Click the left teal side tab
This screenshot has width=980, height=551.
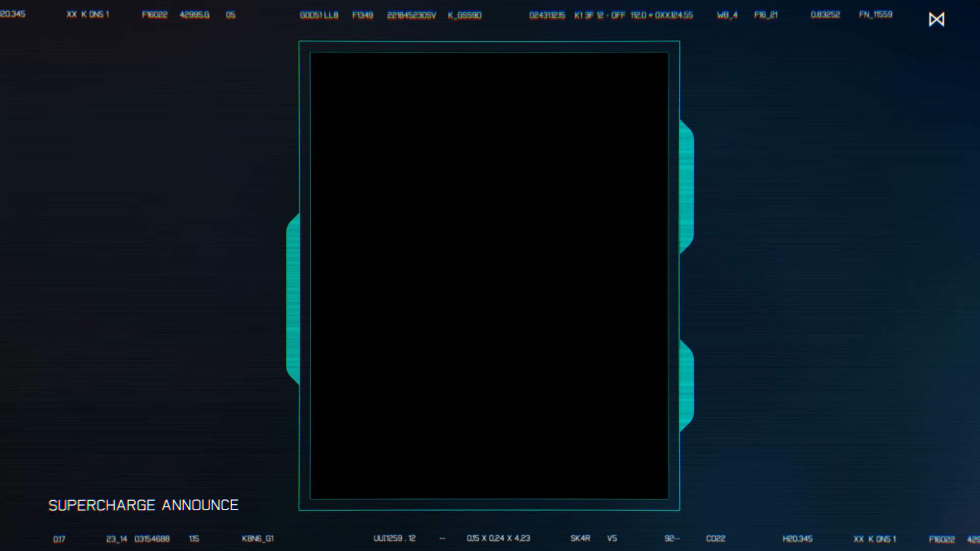[x=293, y=299]
